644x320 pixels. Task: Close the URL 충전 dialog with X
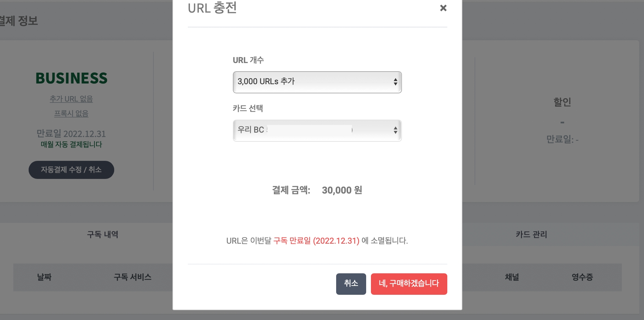tap(443, 8)
